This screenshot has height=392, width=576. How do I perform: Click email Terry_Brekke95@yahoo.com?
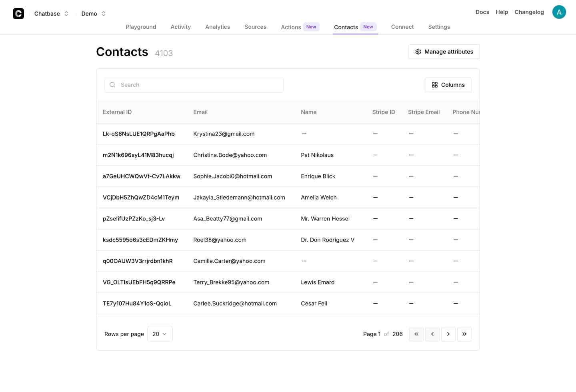(231, 282)
